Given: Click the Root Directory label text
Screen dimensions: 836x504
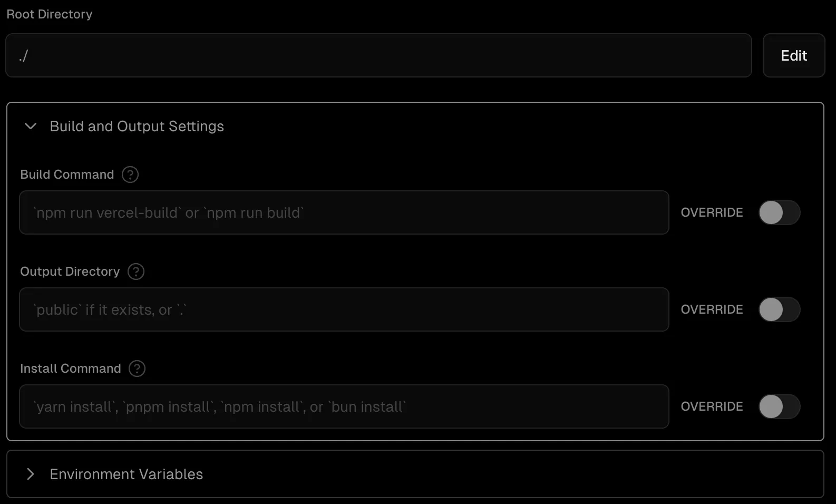Looking at the screenshot, I should [x=50, y=14].
